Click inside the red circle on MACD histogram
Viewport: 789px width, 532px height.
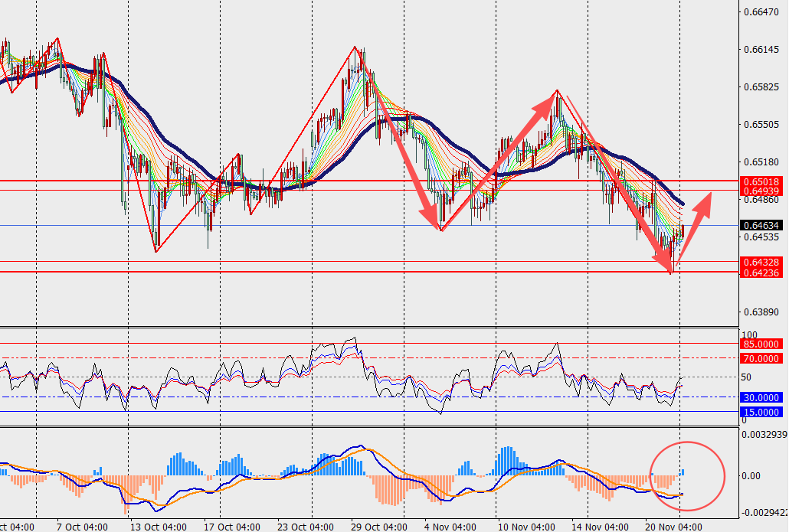(686, 476)
